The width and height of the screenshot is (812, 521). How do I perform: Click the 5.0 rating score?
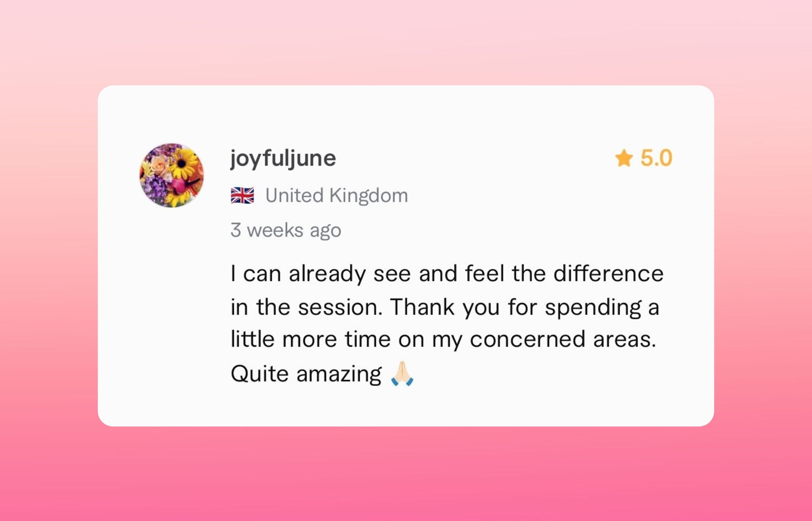pos(656,158)
